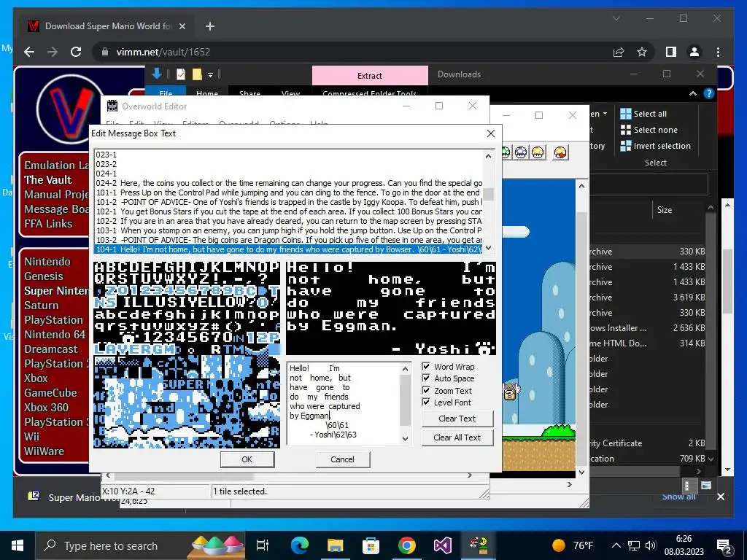
Task: Disable the Zoom Text checkbox
Action: pos(426,391)
